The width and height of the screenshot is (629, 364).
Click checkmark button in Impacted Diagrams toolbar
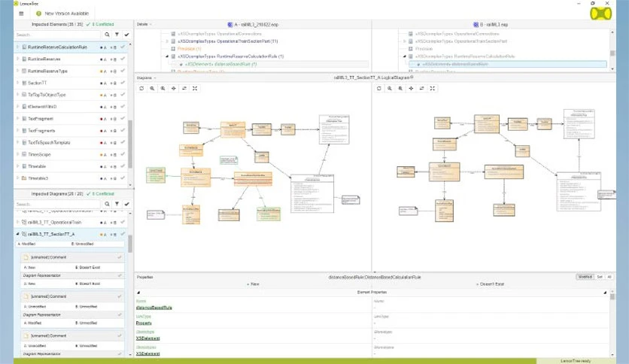126,204
